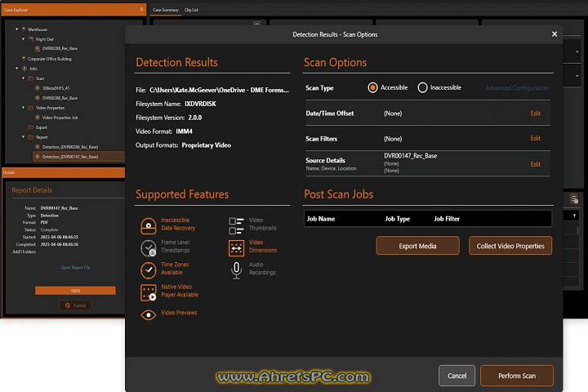The height and width of the screenshot is (392, 588).
Task: Click Cancel next to Perform Scan
Action: pos(457,376)
